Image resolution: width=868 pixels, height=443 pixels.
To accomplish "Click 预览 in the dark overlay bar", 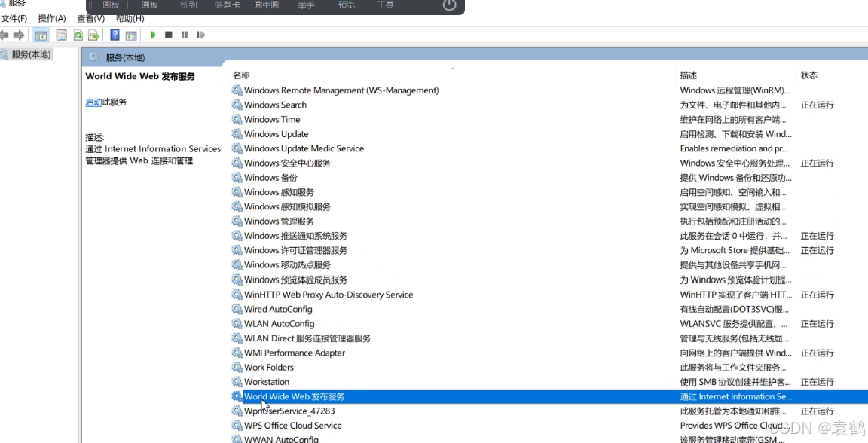I will coord(347,5).
